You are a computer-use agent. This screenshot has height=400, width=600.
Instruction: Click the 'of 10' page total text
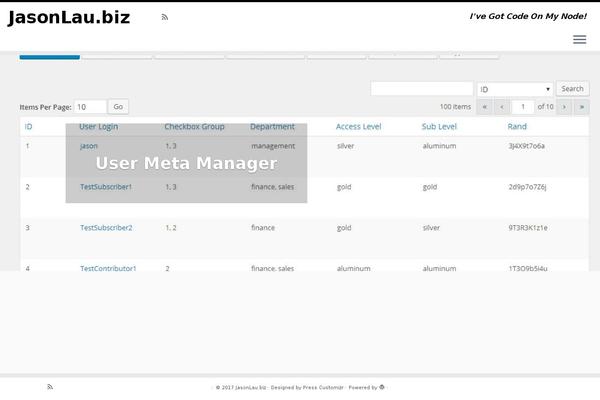545,107
